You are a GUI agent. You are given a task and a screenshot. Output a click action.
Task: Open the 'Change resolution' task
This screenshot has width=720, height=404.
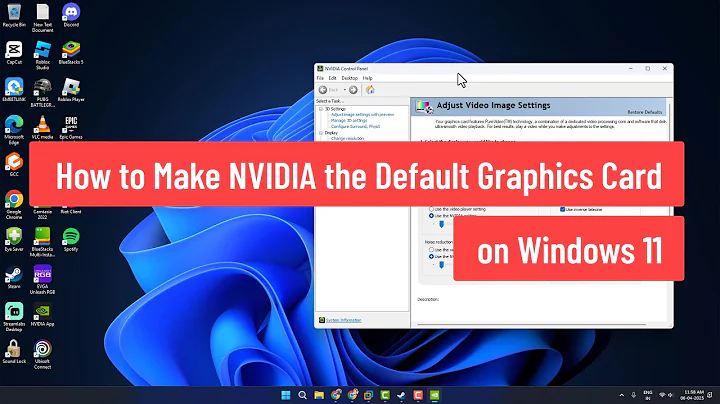(347, 138)
